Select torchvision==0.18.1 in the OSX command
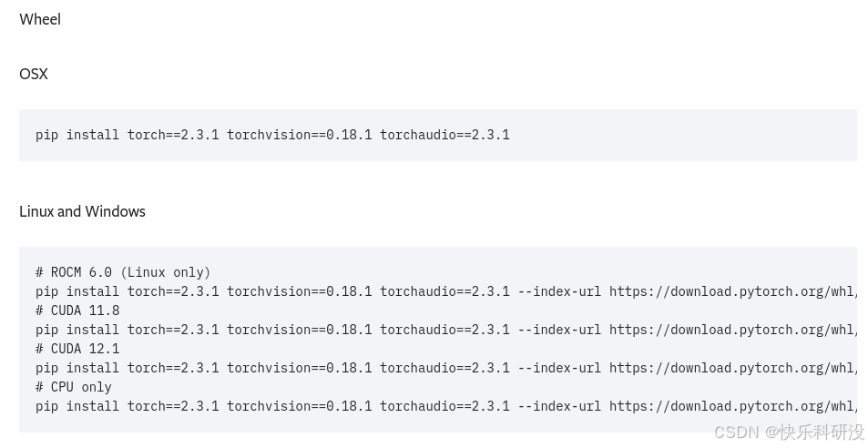 tap(300, 135)
